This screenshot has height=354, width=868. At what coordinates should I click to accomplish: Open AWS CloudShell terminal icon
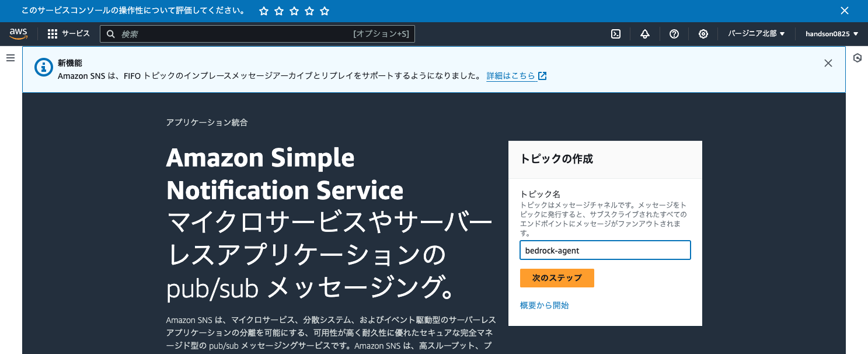615,34
